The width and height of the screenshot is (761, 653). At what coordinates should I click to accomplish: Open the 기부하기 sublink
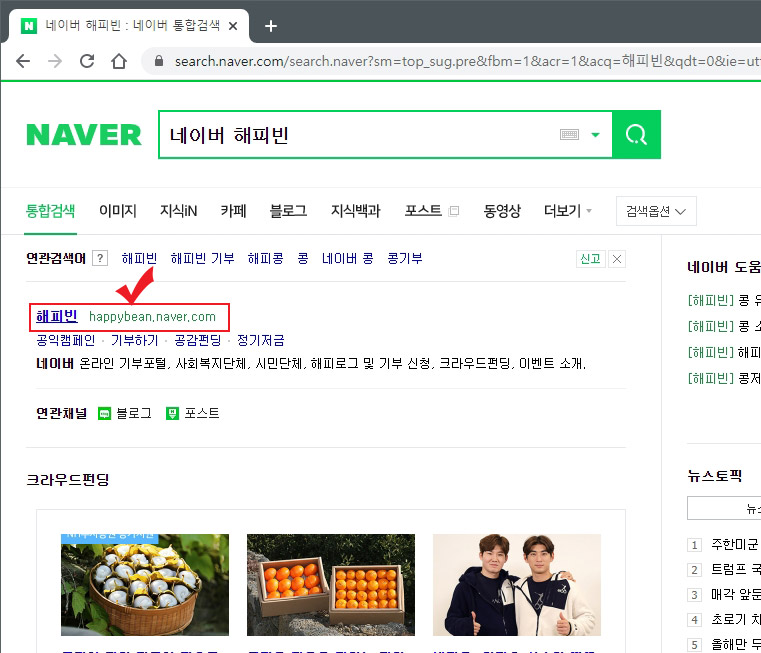[x=134, y=340]
